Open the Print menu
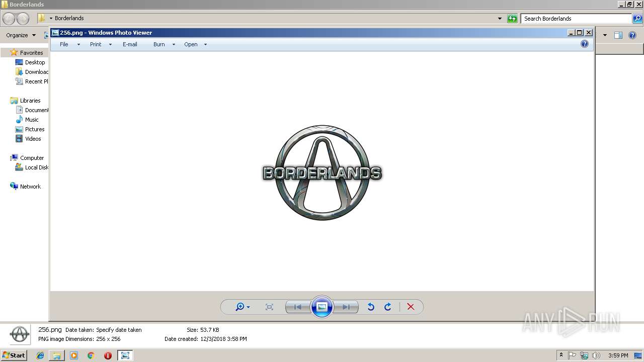This screenshot has width=644, height=362. [96, 44]
